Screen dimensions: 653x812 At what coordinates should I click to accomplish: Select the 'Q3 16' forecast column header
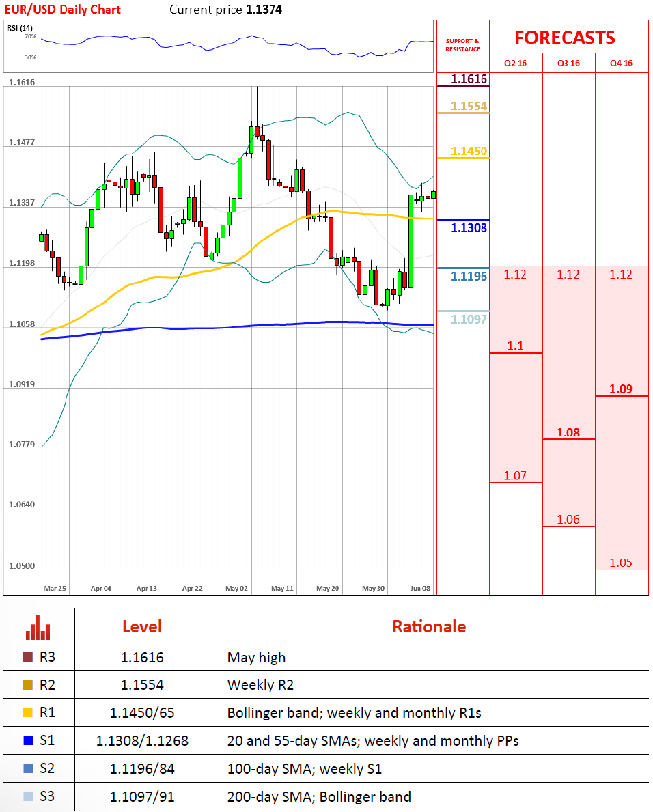[568, 64]
